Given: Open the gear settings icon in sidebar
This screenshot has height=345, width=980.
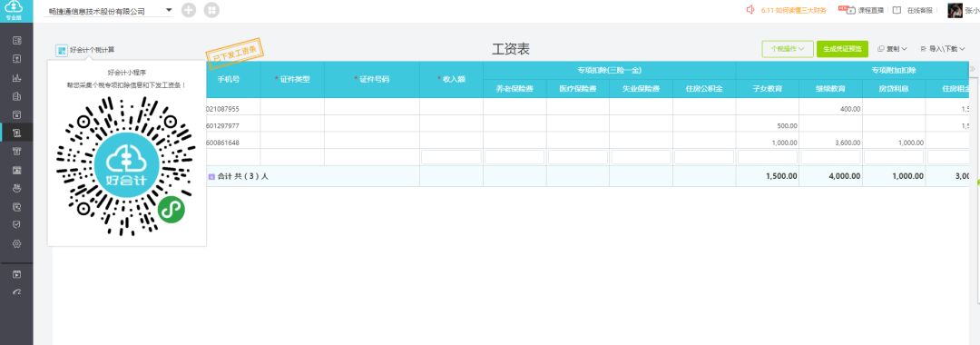Looking at the screenshot, I should coord(17,243).
